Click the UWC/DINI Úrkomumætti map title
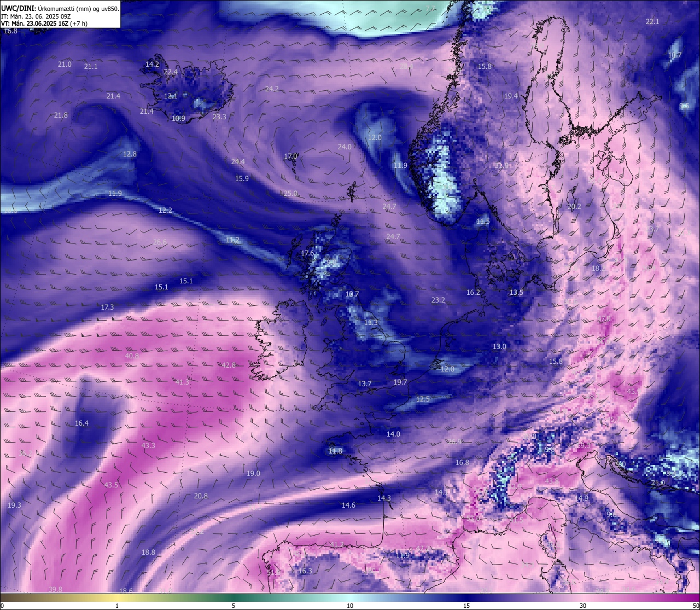Image resolution: width=700 pixels, height=610 pixels. point(60,8)
